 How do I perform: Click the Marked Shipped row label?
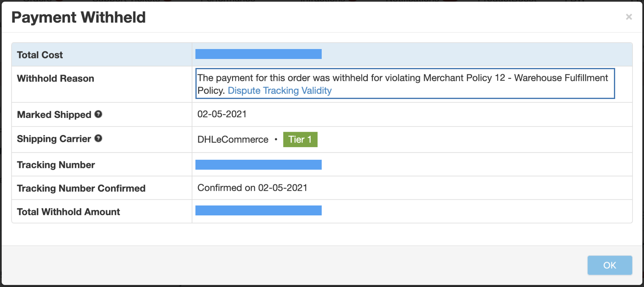[x=54, y=115]
